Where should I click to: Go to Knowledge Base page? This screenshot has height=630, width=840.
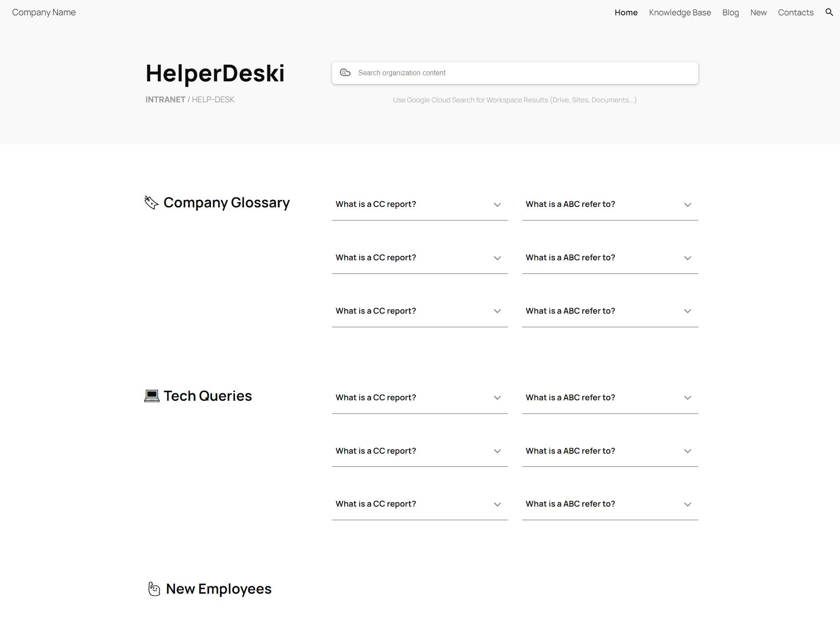pyautogui.click(x=679, y=13)
